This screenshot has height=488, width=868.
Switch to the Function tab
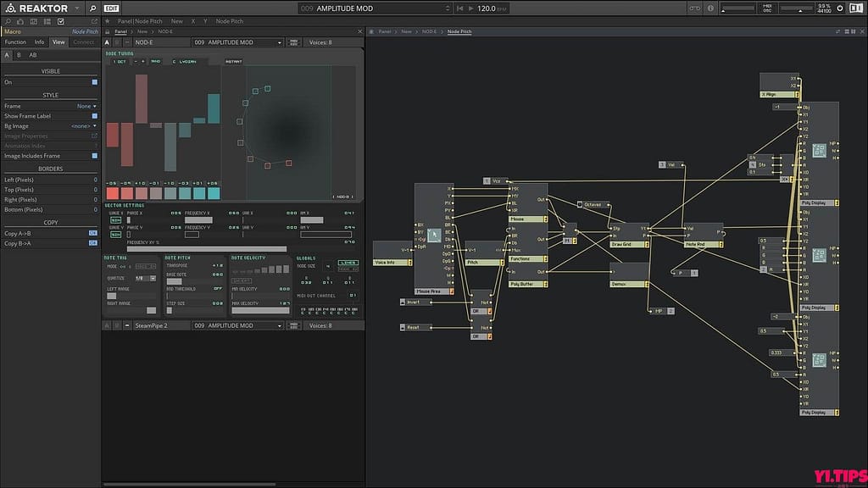click(x=15, y=42)
